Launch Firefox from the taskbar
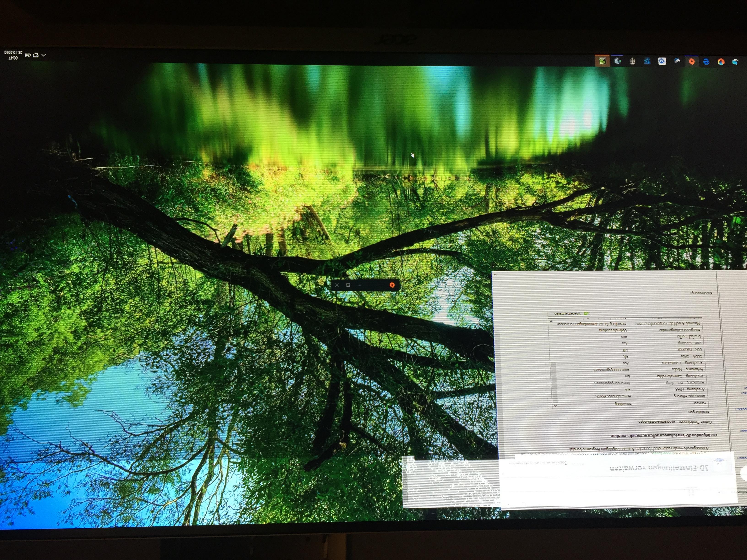 pyautogui.click(x=721, y=62)
